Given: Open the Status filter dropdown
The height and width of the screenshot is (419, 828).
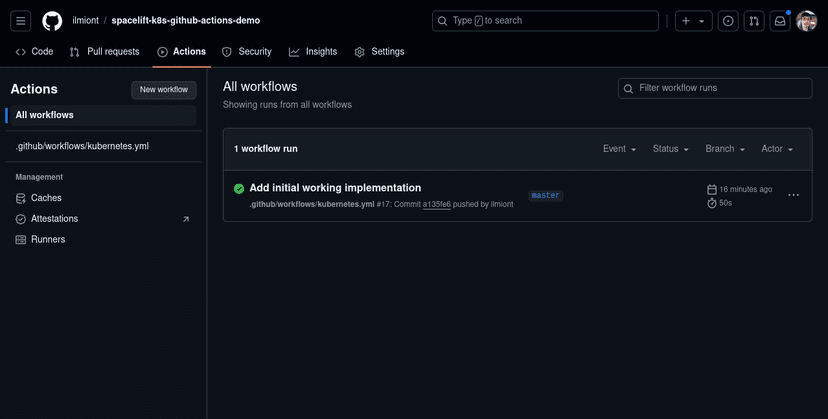Looking at the screenshot, I should pos(671,149).
